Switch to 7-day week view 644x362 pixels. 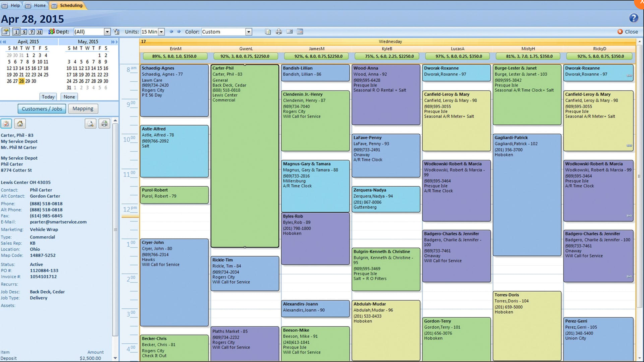32,32
